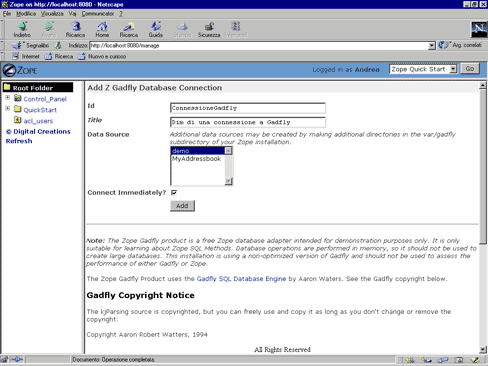Viewport: 488px width, 366px height.
Task: Follow the Gadfly SQL Database Engine link
Action: pyautogui.click(x=241, y=279)
